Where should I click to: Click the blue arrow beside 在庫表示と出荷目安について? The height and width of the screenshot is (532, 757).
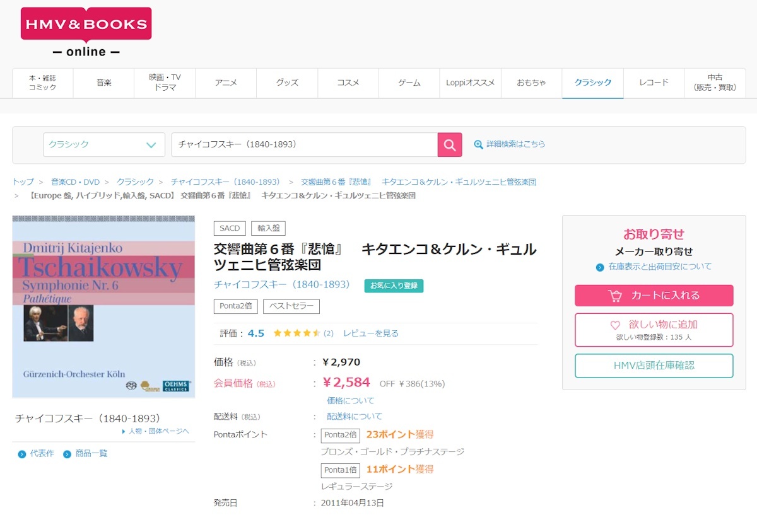coord(600,267)
